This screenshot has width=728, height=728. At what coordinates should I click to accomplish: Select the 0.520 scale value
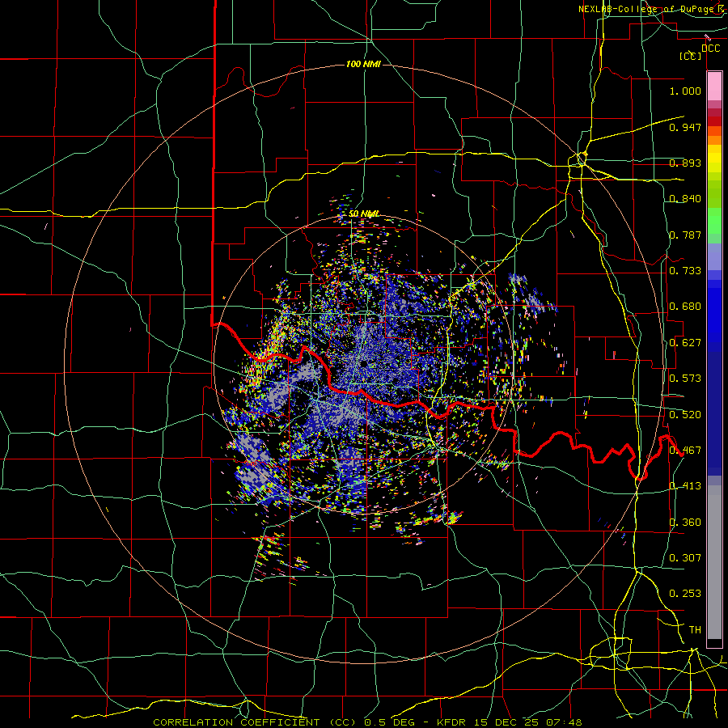click(685, 415)
